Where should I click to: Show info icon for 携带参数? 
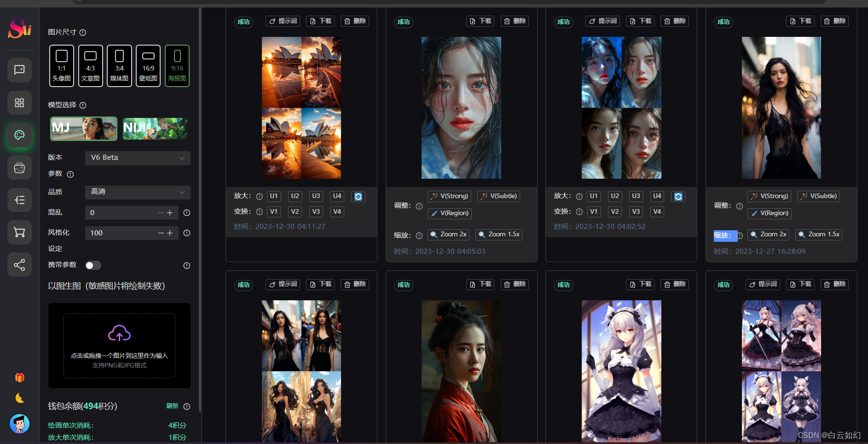pos(187,266)
